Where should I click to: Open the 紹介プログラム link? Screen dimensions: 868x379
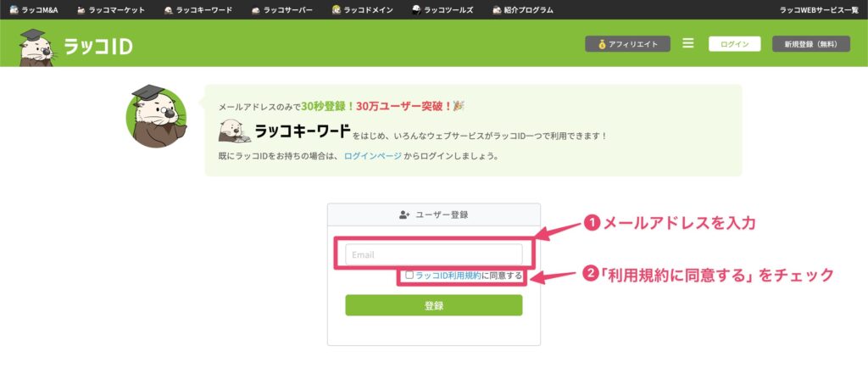coord(522,10)
